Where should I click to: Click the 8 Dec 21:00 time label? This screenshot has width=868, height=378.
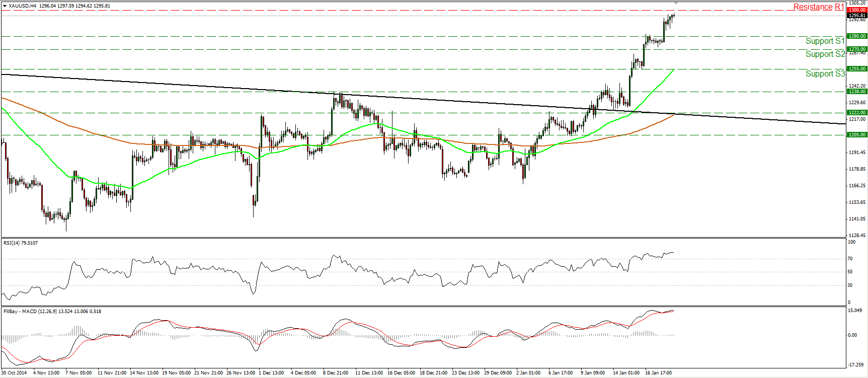coord(337,373)
